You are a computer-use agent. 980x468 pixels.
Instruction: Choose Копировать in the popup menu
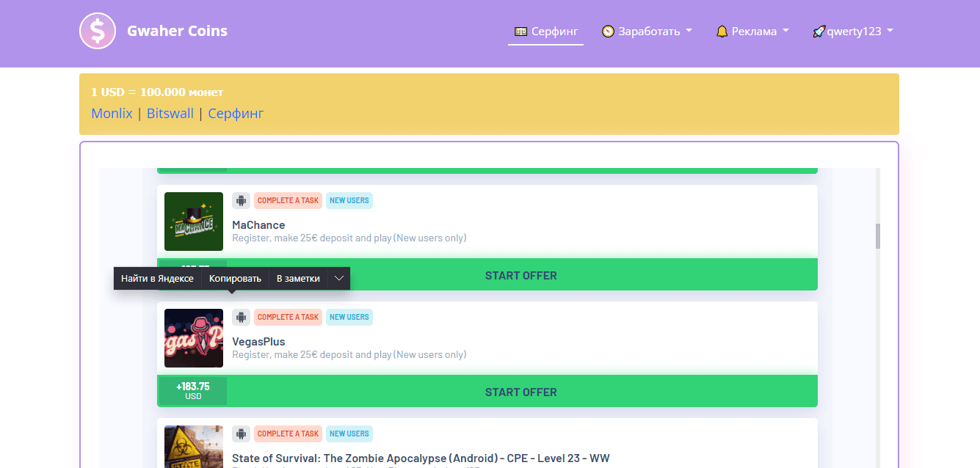point(235,279)
